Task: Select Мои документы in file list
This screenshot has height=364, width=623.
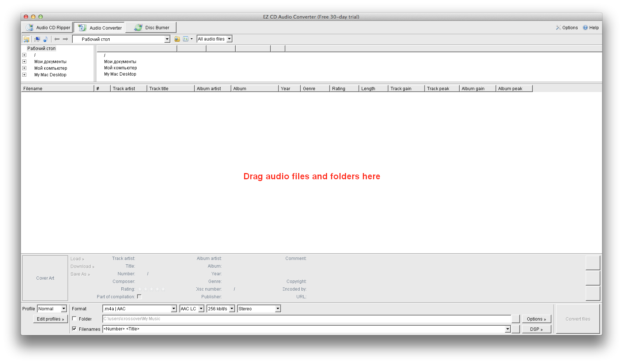Action: pyautogui.click(x=120, y=62)
